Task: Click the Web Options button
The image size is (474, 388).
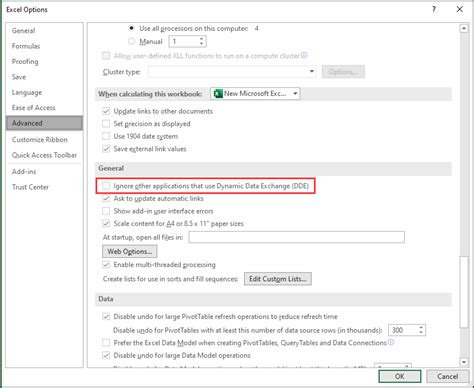Action: point(130,252)
